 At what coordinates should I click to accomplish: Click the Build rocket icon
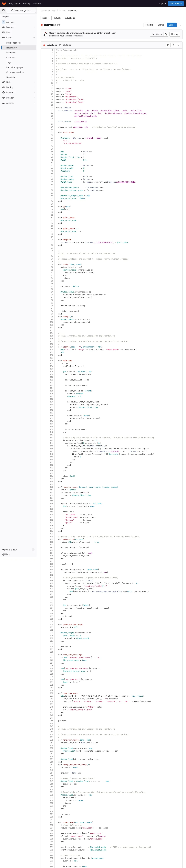3,82
